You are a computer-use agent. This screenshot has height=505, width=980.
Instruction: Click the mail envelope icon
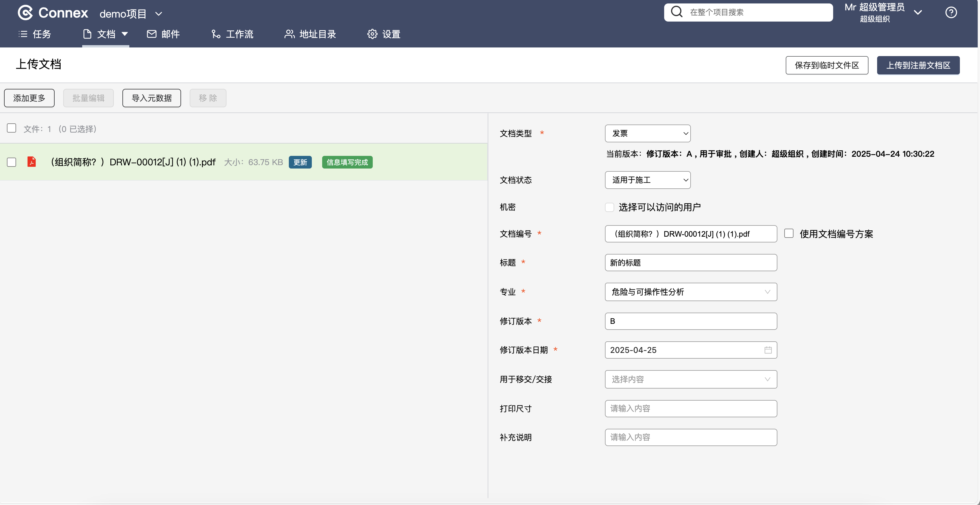[x=151, y=34]
